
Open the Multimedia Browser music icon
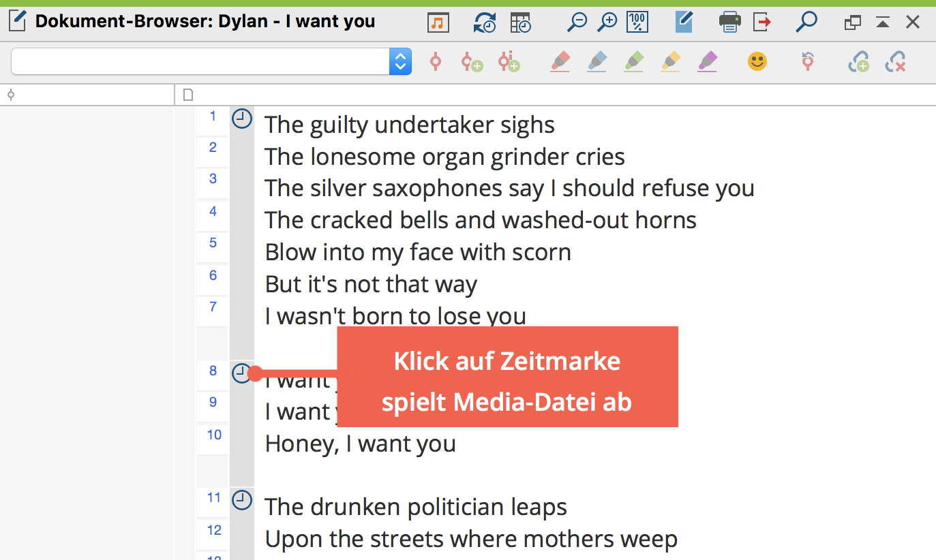[438, 22]
